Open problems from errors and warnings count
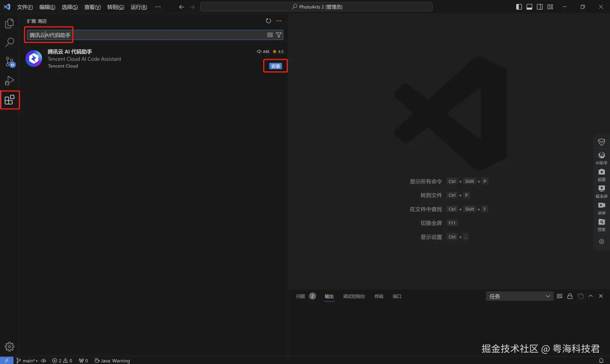 coord(62,361)
